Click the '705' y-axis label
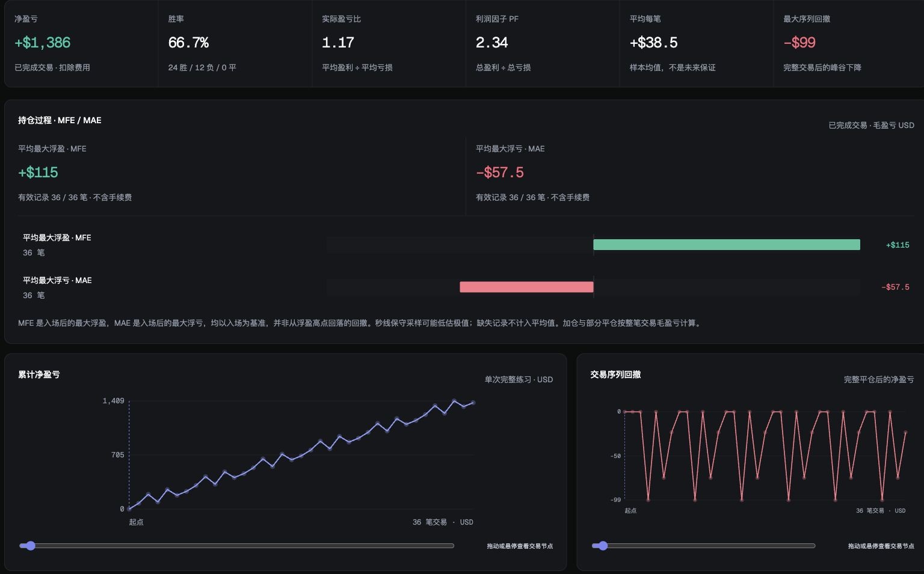 tap(117, 455)
